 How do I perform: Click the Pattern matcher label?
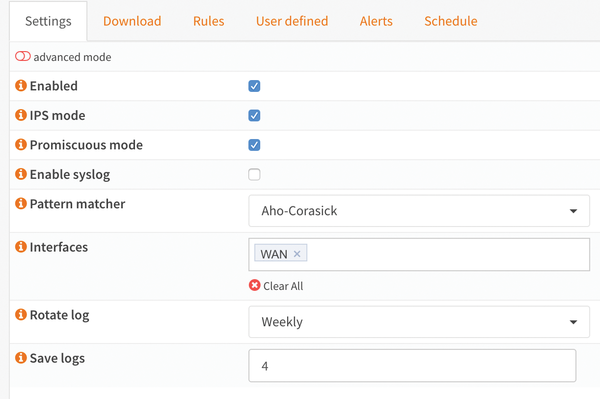77,204
